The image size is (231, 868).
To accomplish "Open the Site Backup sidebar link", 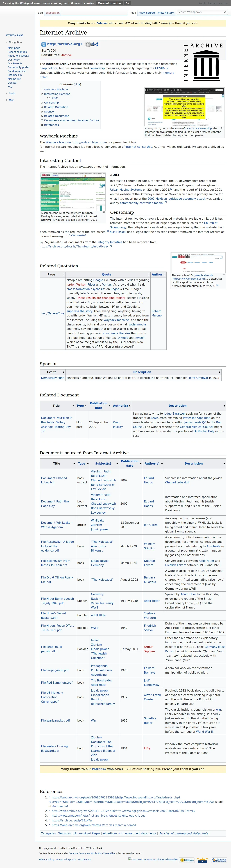I will (x=15, y=75).
